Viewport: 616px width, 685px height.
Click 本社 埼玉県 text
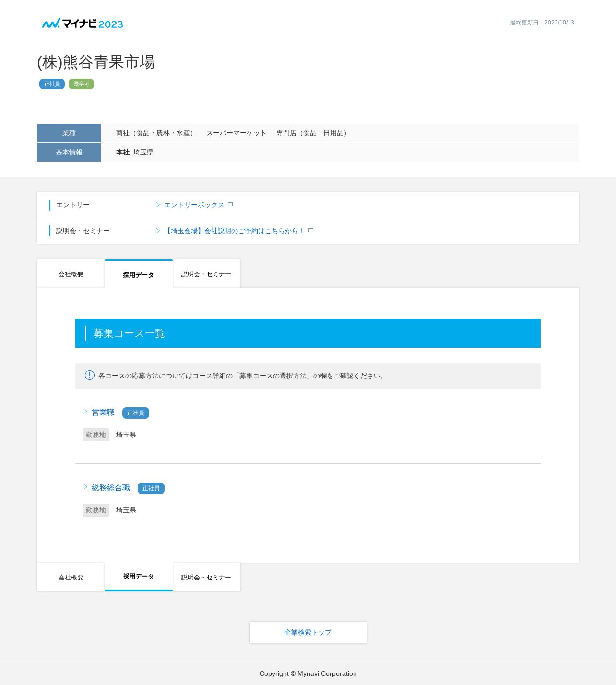[x=135, y=152]
